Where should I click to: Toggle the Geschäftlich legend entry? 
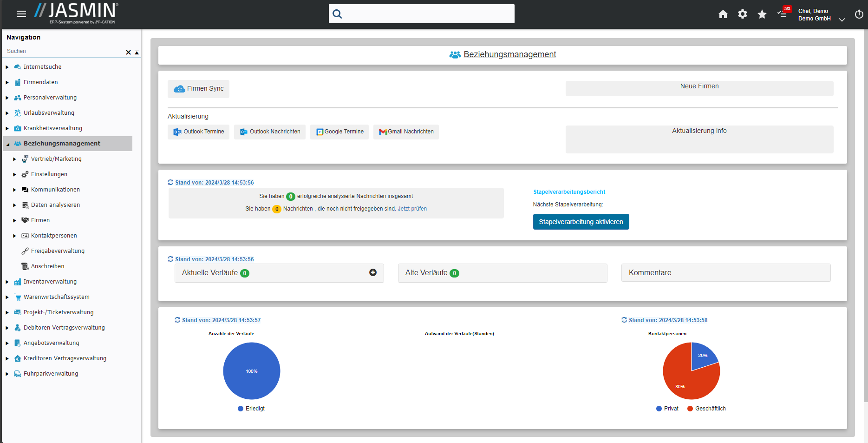706,409
